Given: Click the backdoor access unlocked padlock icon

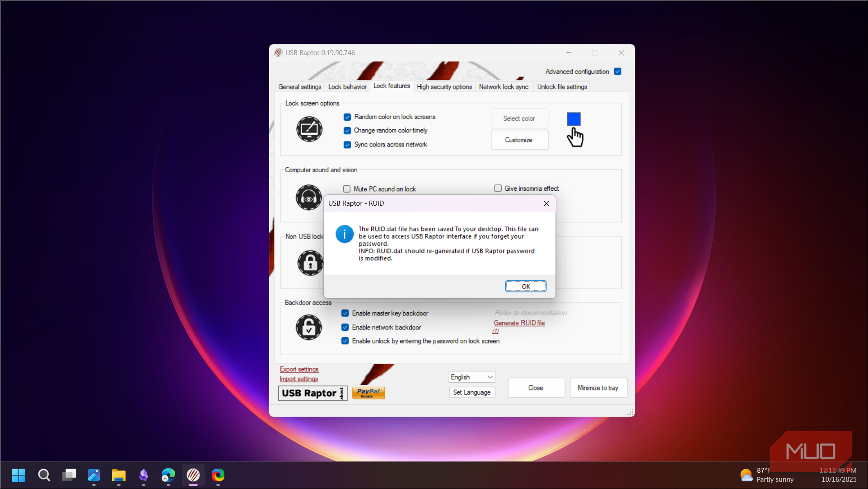Looking at the screenshot, I should (x=309, y=327).
